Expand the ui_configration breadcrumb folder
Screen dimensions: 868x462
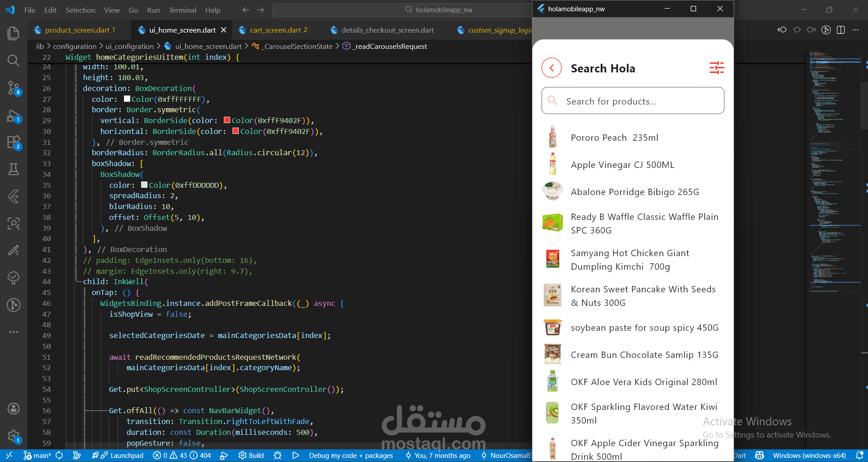(129, 46)
